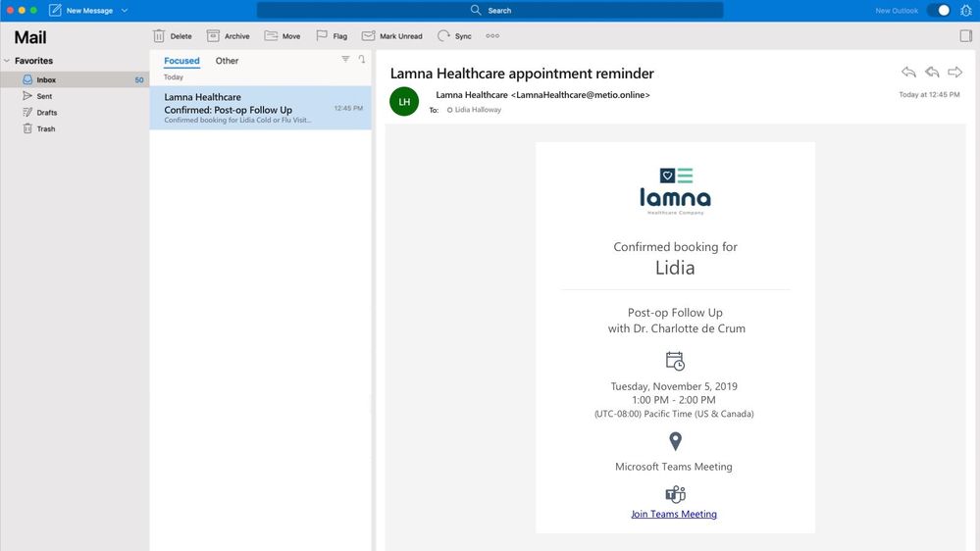This screenshot has height=551, width=980.
Task: Mark the message as Unread
Action: pyautogui.click(x=391, y=36)
